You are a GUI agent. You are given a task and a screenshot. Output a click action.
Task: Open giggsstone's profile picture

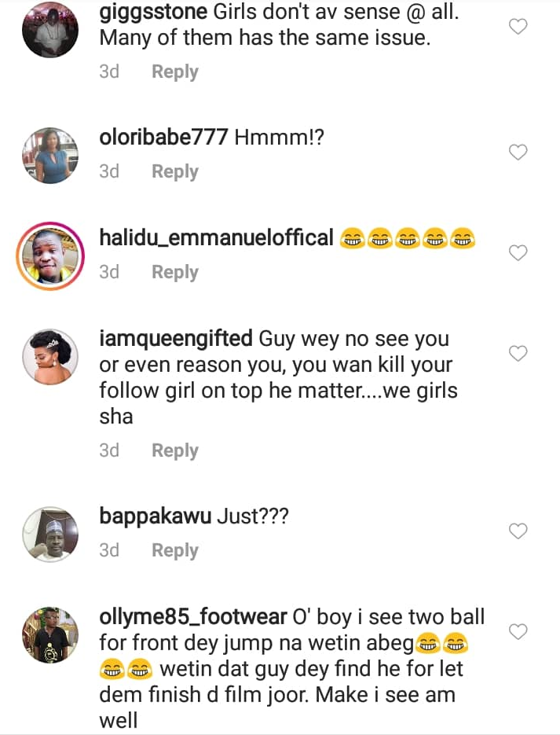coord(51,30)
